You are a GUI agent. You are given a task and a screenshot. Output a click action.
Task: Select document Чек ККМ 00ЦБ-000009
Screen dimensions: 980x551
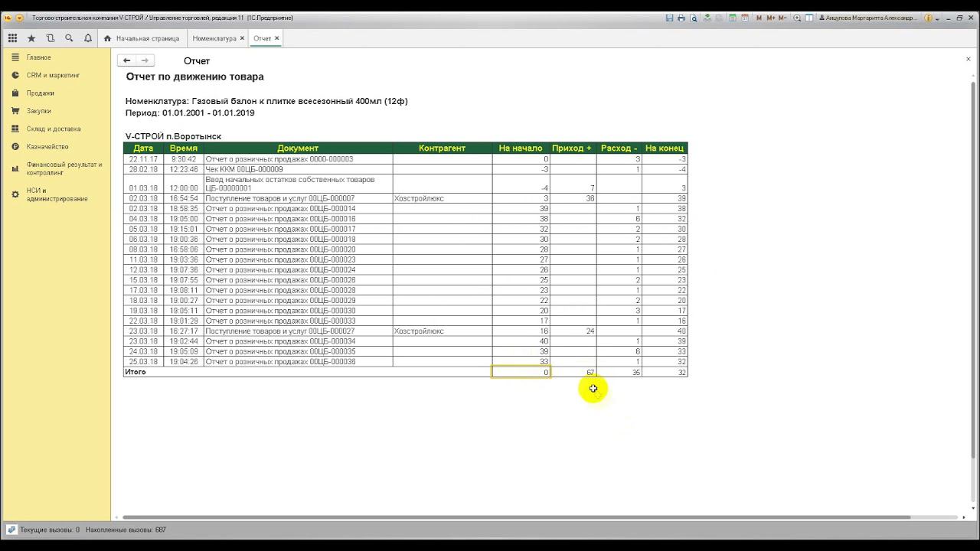pyautogui.click(x=298, y=170)
